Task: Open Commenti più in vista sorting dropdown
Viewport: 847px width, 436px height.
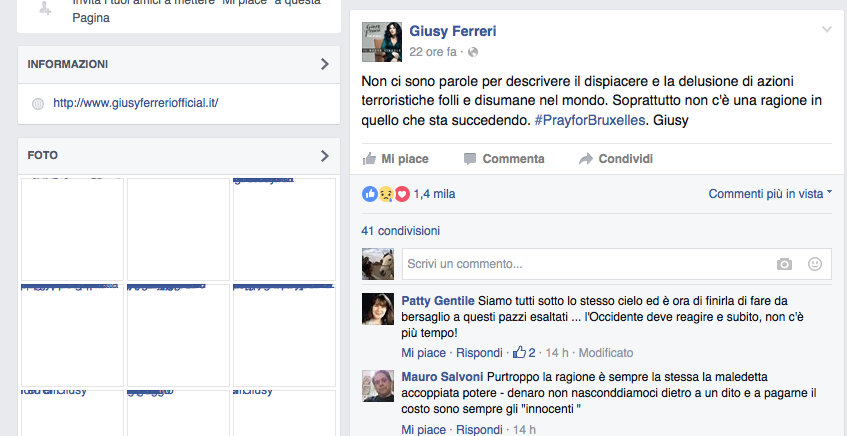Action: (770, 193)
